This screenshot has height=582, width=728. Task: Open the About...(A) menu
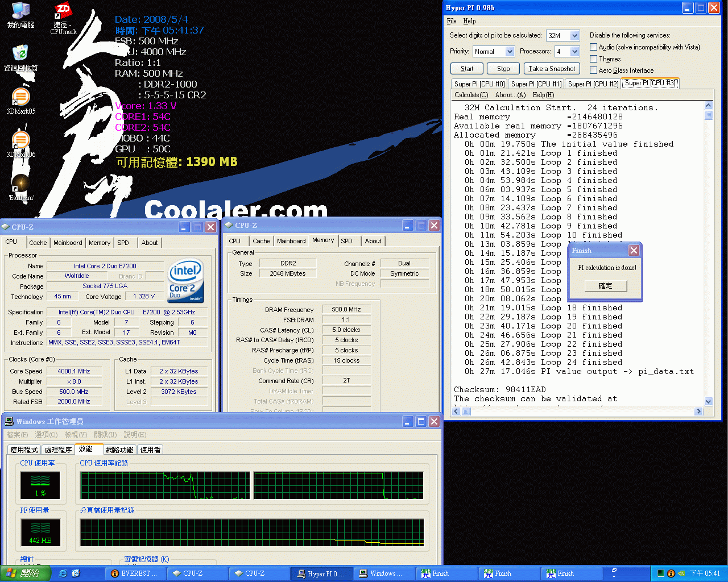coord(510,95)
